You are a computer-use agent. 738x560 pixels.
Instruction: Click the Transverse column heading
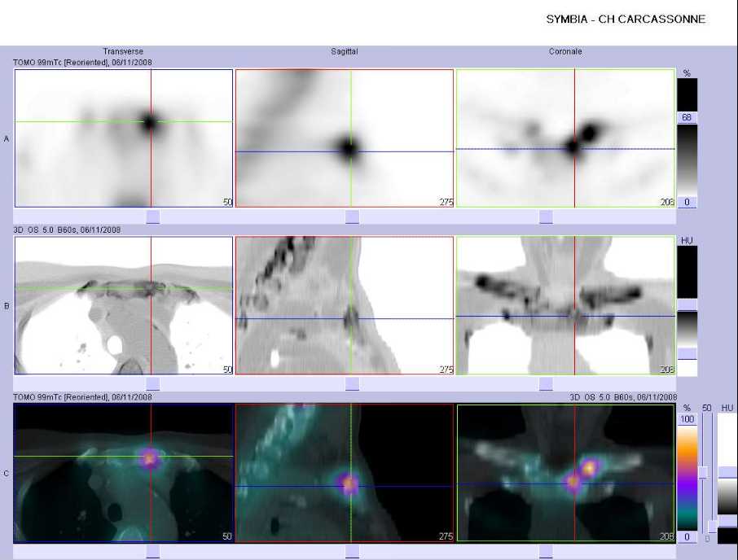pyautogui.click(x=123, y=51)
